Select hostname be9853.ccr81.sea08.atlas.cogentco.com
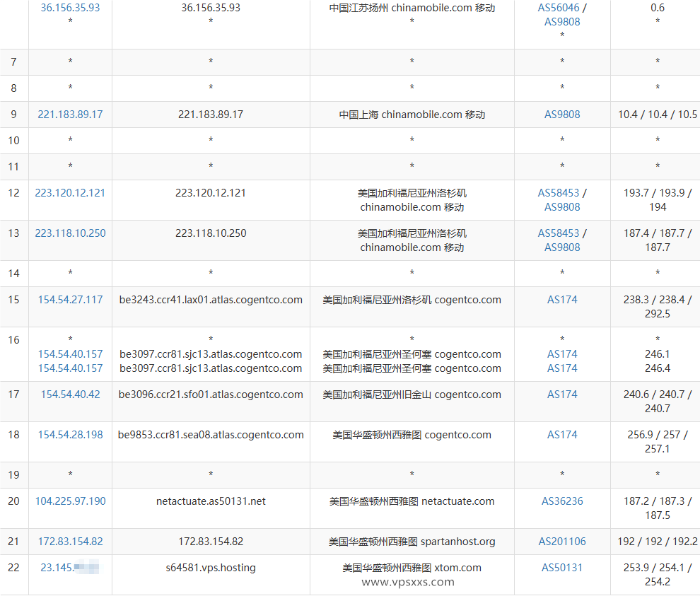700x596 pixels. pyautogui.click(x=211, y=434)
